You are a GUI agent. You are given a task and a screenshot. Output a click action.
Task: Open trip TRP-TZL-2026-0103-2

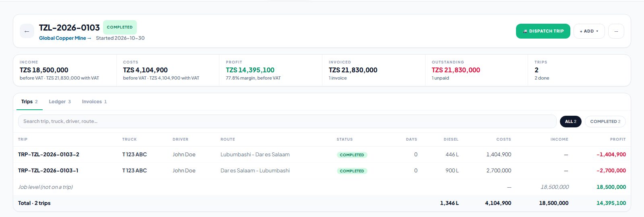49,155
